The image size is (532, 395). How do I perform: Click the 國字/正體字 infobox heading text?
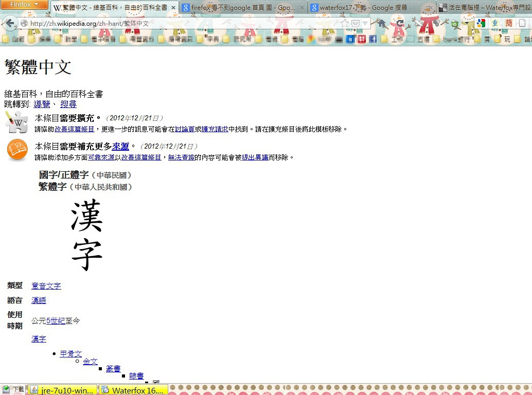pos(64,175)
